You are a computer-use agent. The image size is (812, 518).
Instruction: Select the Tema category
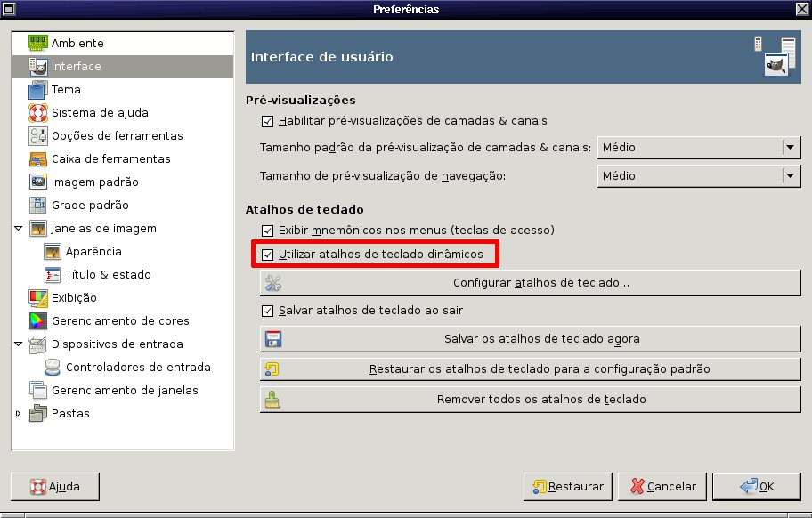point(123,90)
